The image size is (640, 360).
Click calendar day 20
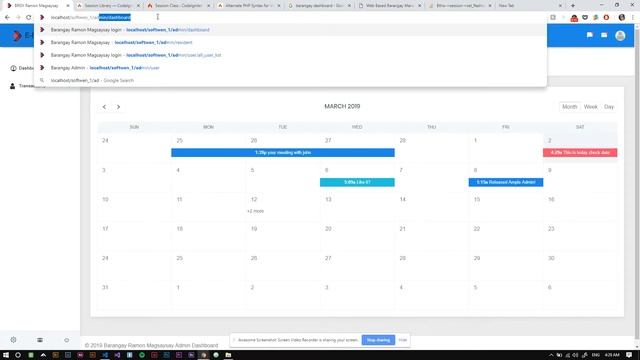point(328,229)
